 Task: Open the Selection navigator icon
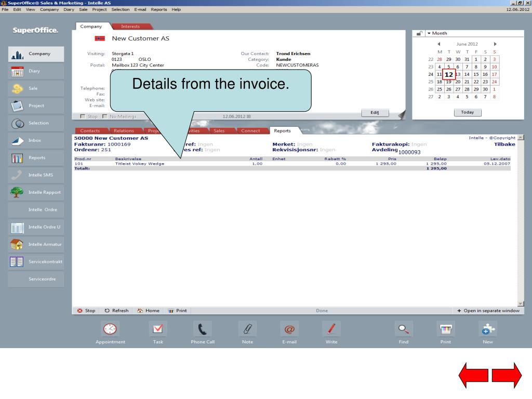(x=17, y=123)
